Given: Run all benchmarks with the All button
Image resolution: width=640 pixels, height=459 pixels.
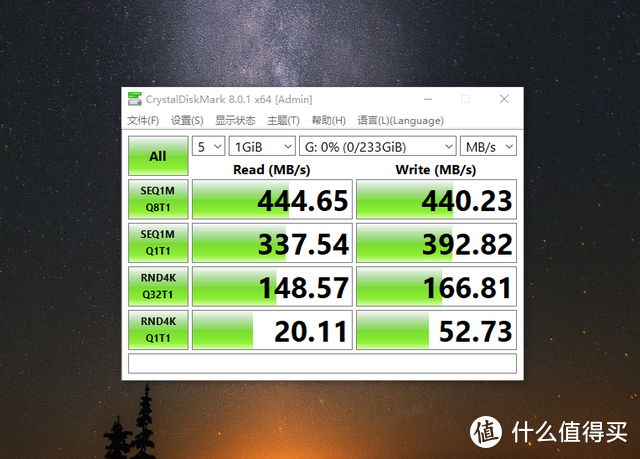Looking at the screenshot, I should click(x=158, y=156).
